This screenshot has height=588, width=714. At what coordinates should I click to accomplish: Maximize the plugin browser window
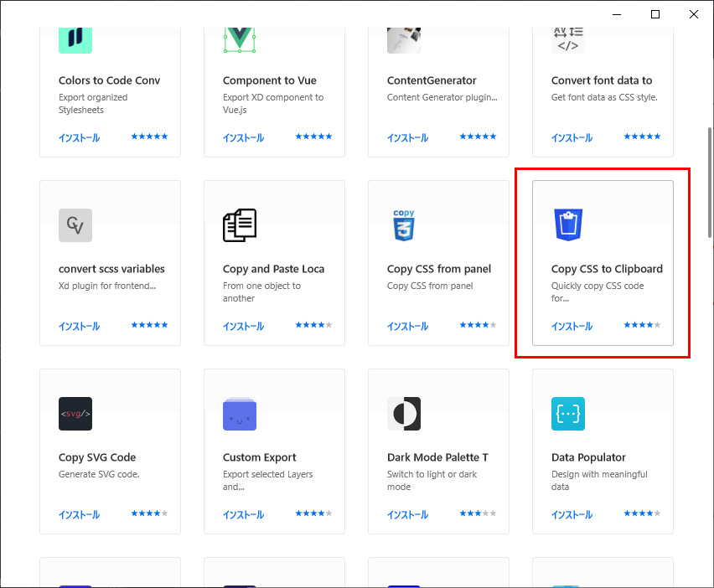click(655, 14)
